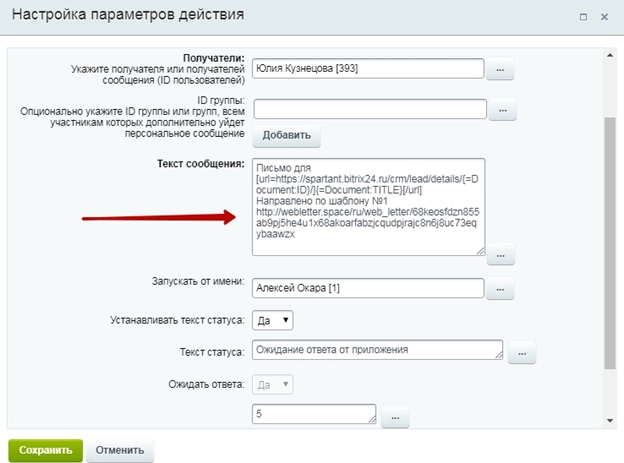Image resolution: width=624 pixels, height=463 pixels.
Task: Click the Текст статуса: label
Action: 212,352
